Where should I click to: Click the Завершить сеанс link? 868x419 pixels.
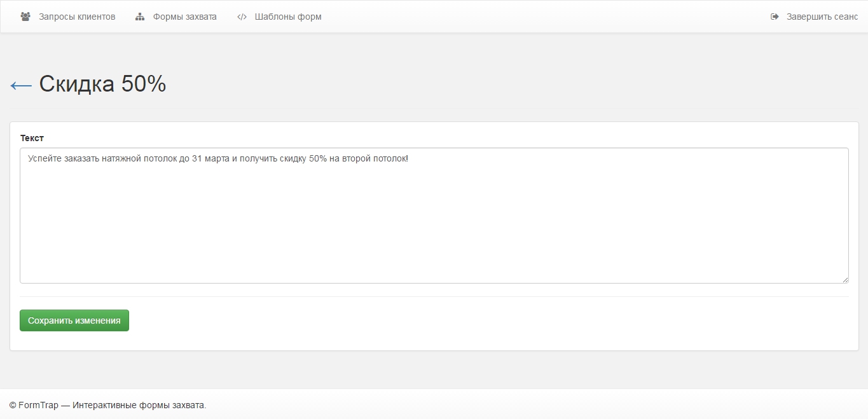(822, 17)
